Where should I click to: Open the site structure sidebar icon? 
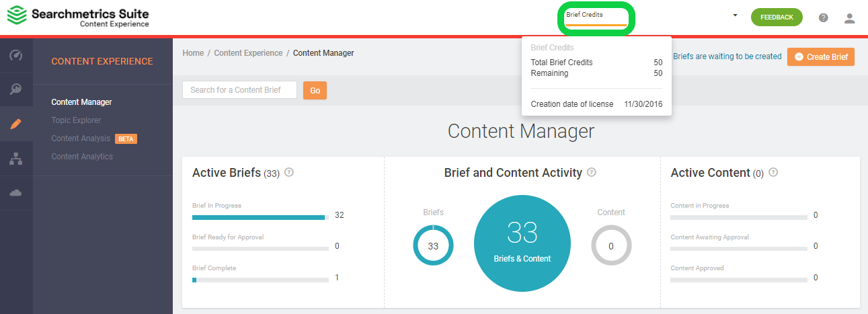pos(16,159)
